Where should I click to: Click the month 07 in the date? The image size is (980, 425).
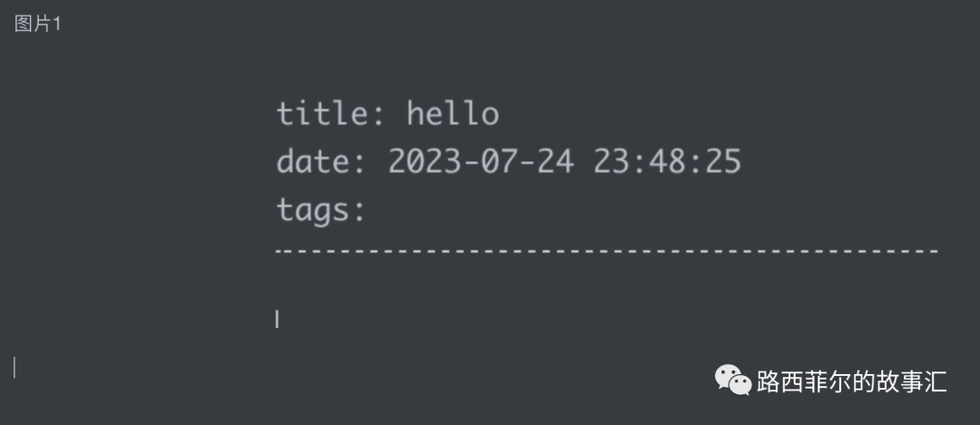point(500,162)
